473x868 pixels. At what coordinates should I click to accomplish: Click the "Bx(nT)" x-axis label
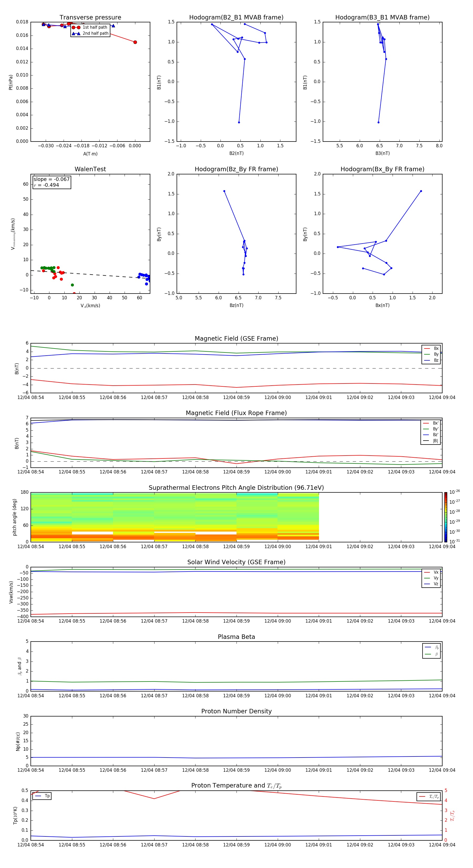[382, 305]
